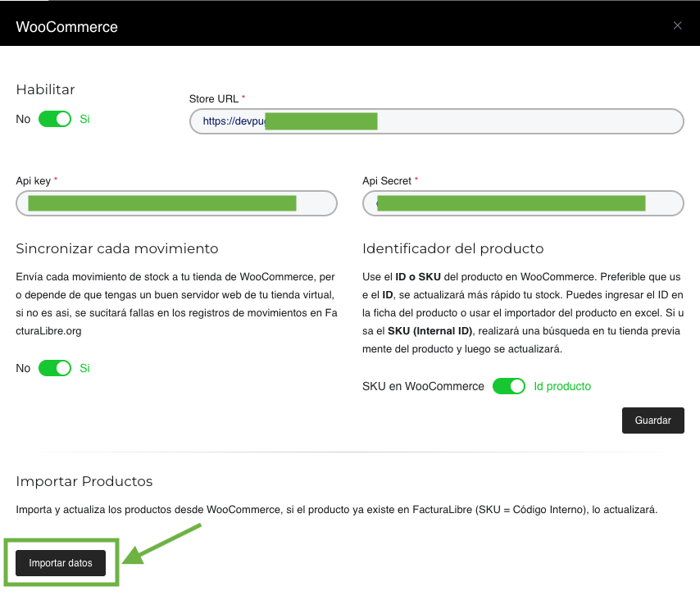Toggle the Sincronizar cada movimiento switch
The image size is (700, 600).
click(55, 368)
